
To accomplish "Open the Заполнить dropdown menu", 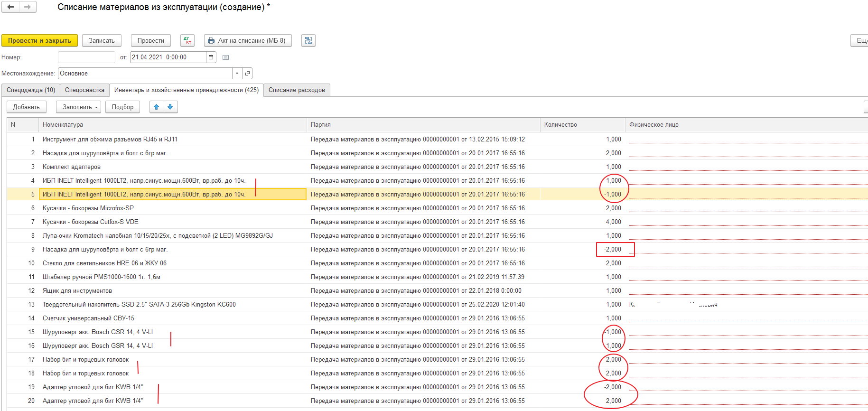I will 79,107.
